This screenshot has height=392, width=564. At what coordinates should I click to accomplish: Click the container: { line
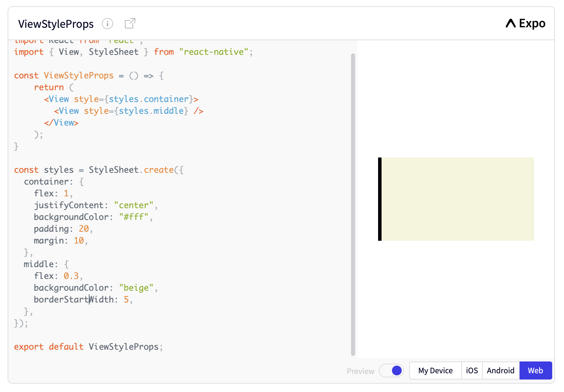click(x=54, y=181)
